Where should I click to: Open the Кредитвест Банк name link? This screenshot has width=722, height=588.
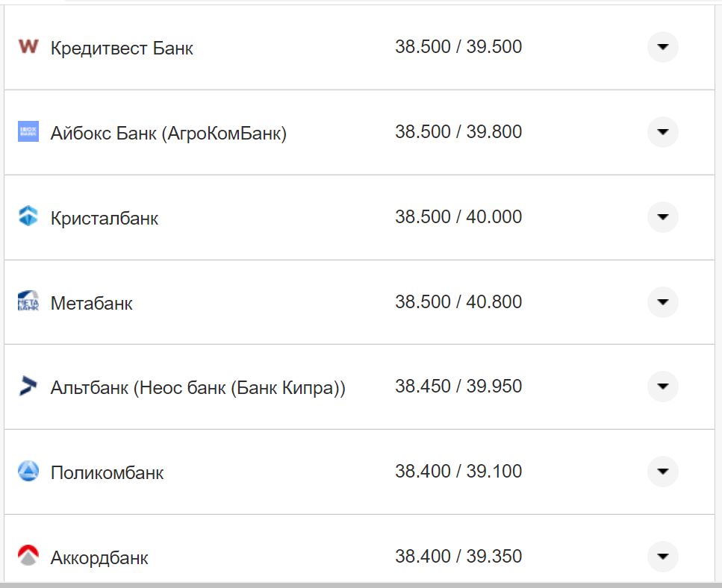pyautogui.click(x=122, y=49)
